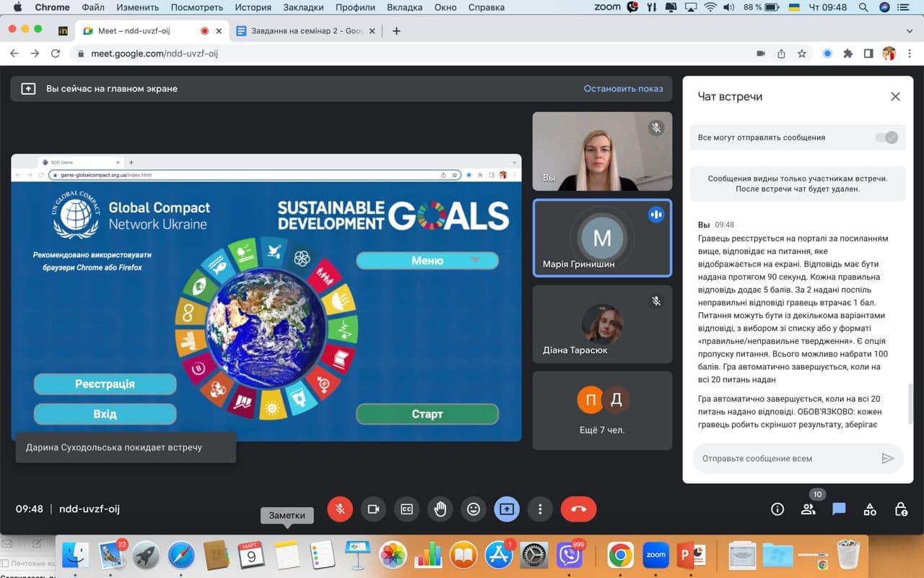Go back in Chrome
The height and width of the screenshot is (578, 924).
(x=14, y=53)
